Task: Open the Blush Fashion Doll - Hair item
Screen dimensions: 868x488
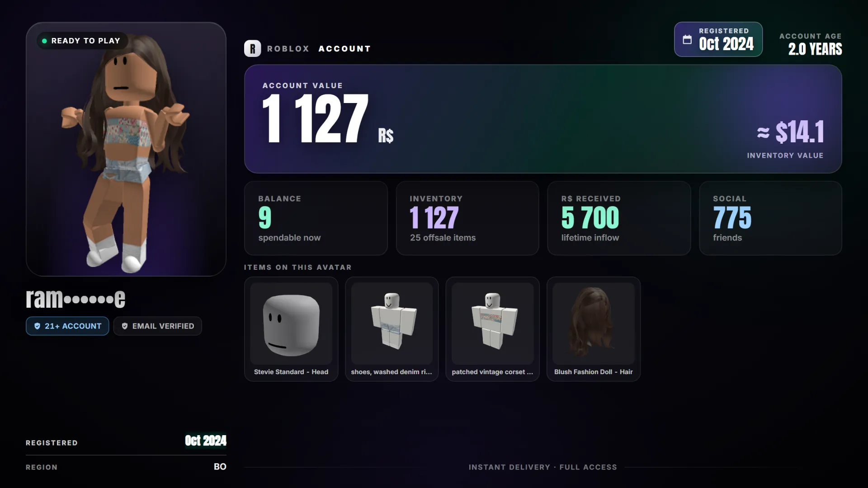Action: (x=594, y=329)
